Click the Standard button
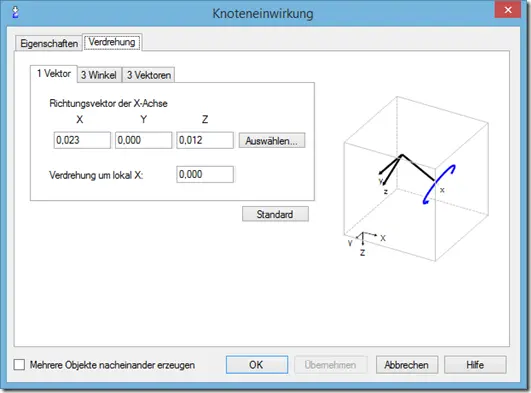 (x=275, y=214)
